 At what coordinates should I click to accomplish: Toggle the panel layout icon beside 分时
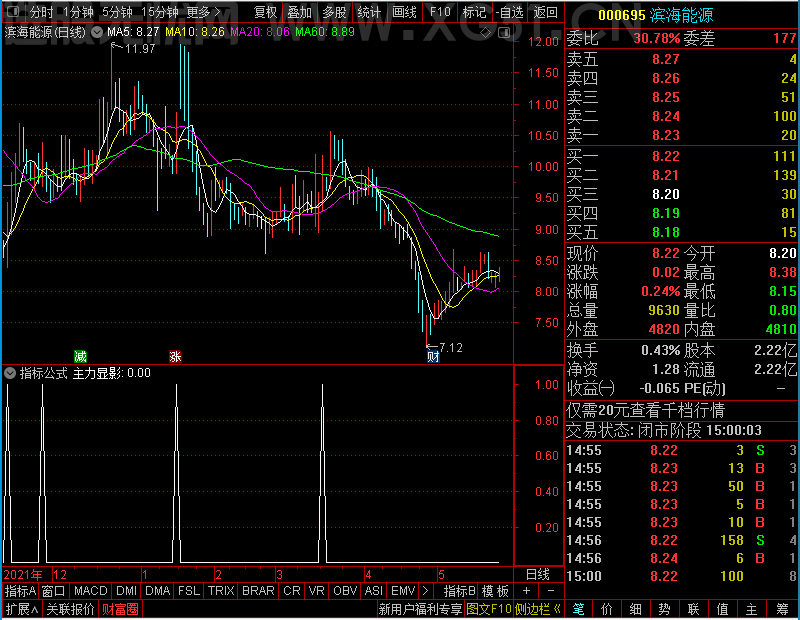13,11
